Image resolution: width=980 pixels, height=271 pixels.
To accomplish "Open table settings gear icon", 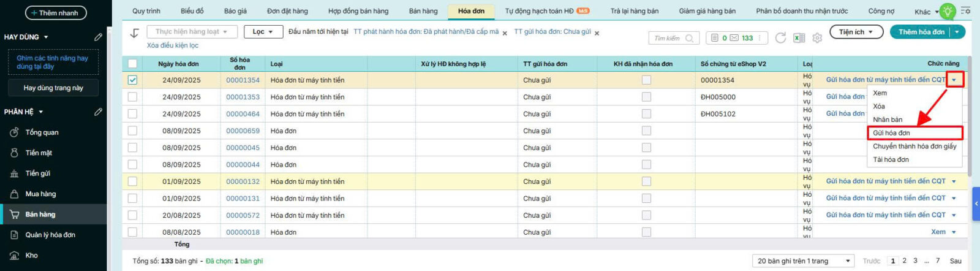I will point(817,38).
